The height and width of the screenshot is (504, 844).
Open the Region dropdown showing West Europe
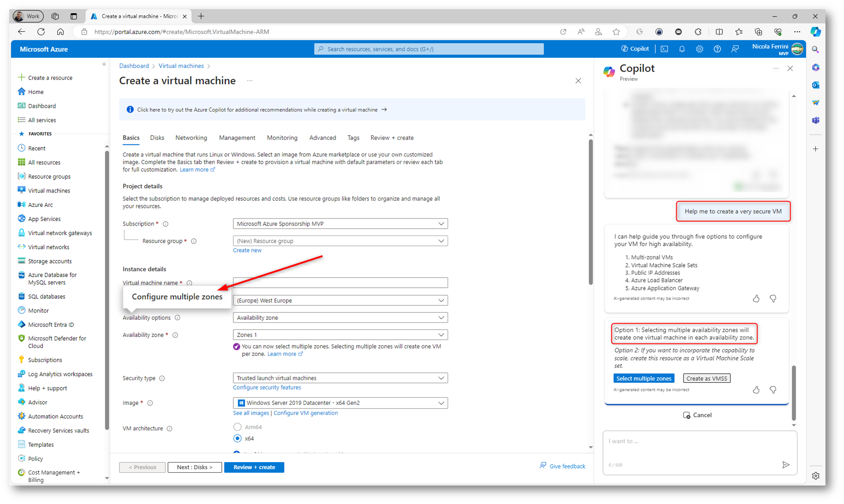[x=340, y=300]
